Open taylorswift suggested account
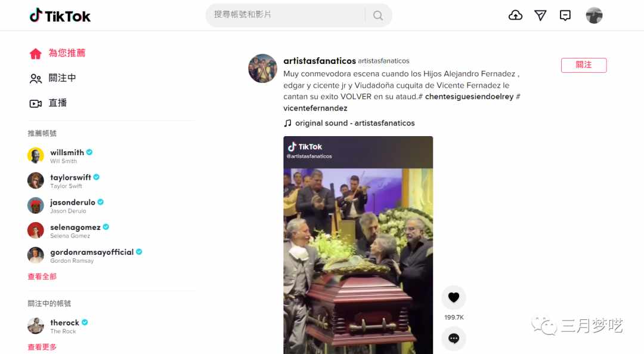This screenshot has width=644, height=354. coord(64,181)
